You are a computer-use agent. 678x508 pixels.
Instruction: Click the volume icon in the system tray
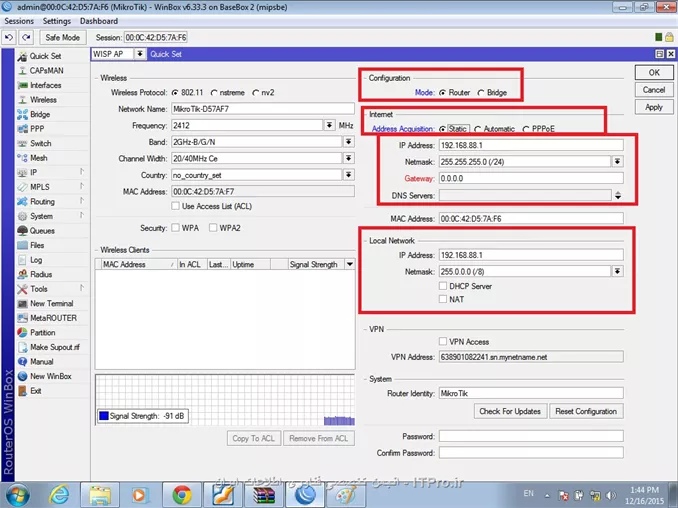tap(611, 495)
